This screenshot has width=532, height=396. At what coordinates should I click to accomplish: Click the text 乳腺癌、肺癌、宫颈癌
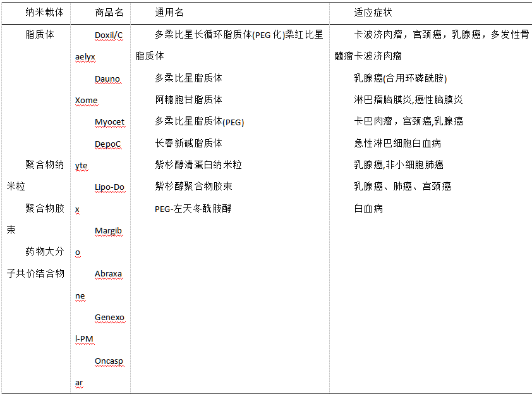click(402, 187)
